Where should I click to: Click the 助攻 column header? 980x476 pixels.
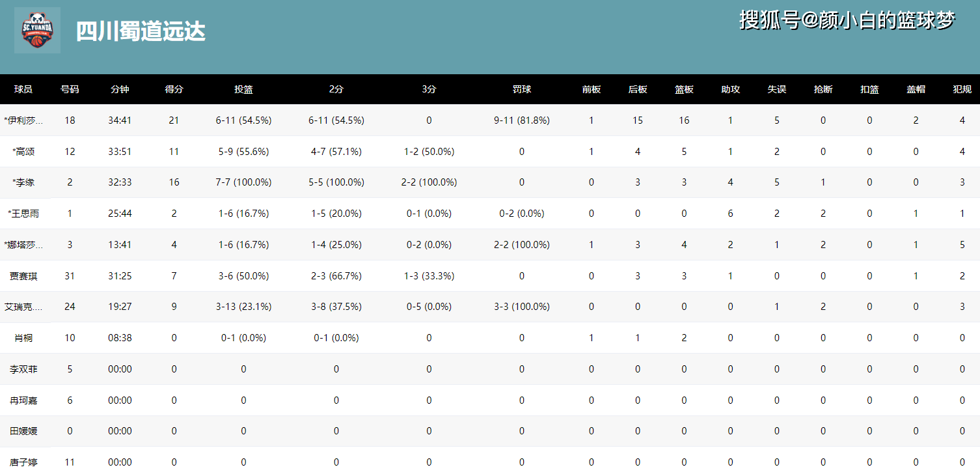click(x=730, y=89)
